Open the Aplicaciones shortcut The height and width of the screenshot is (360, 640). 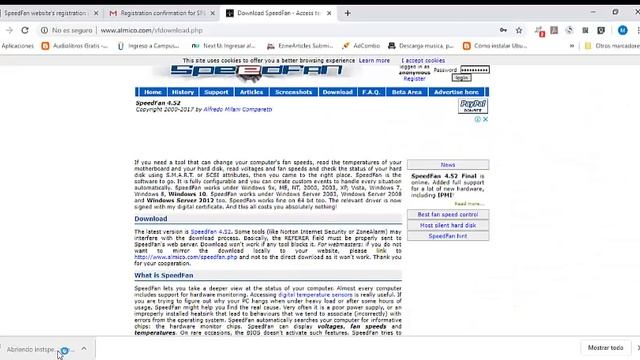(x=18, y=46)
